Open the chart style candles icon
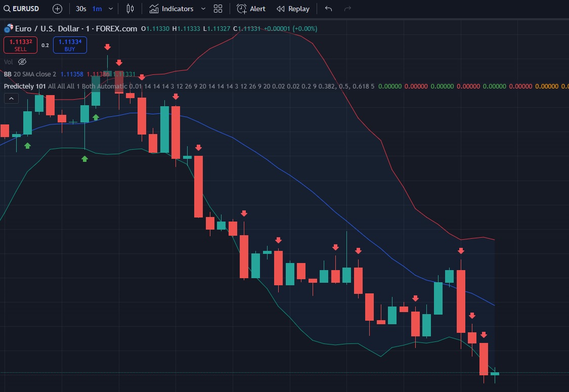This screenshot has width=569, height=392. (129, 9)
